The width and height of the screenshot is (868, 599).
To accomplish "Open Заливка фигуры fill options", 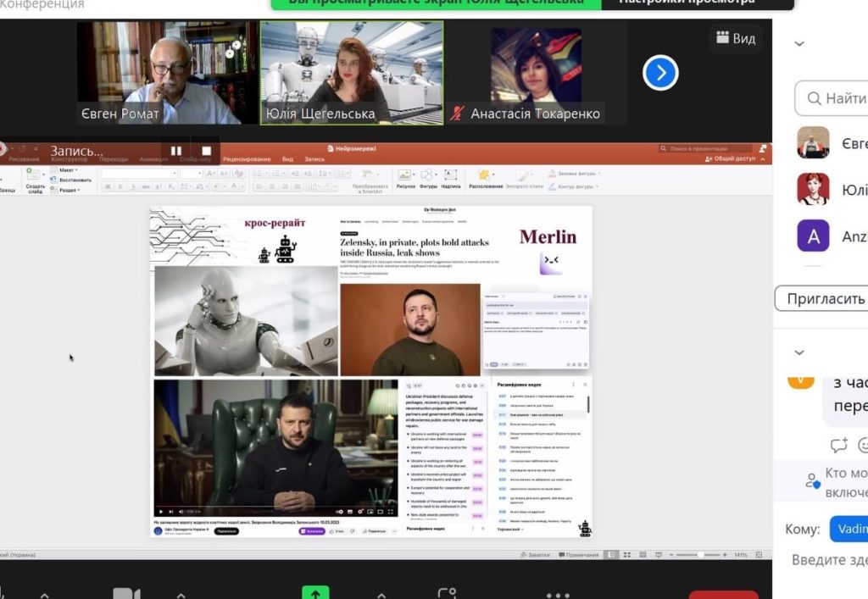I will [574, 173].
